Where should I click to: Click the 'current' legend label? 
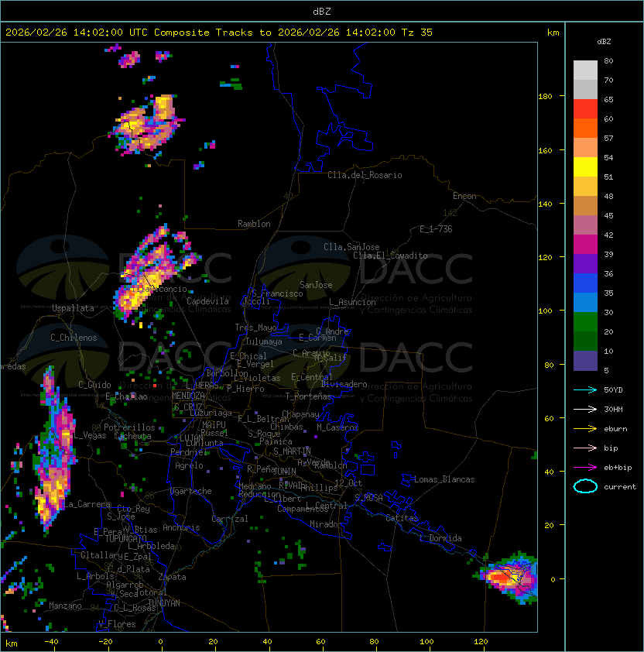(x=620, y=487)
